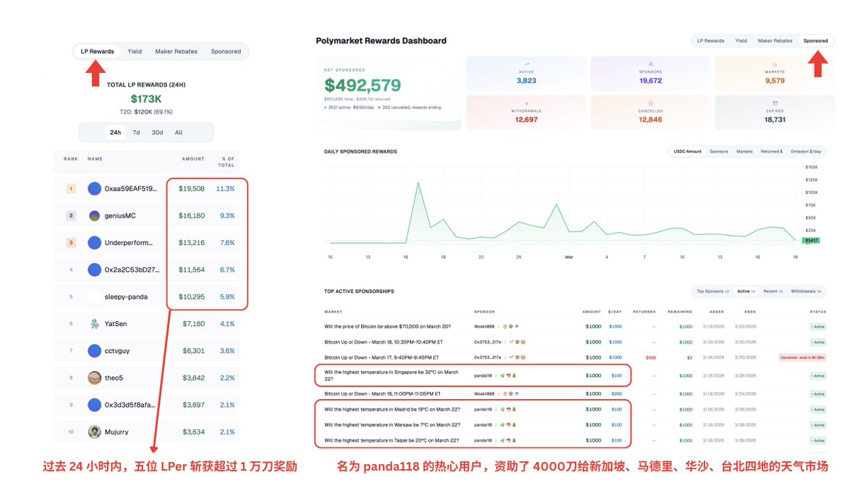868x501 pixels.
Task: Open the Taipei 20°C temperature market
Action: point(391,440)
